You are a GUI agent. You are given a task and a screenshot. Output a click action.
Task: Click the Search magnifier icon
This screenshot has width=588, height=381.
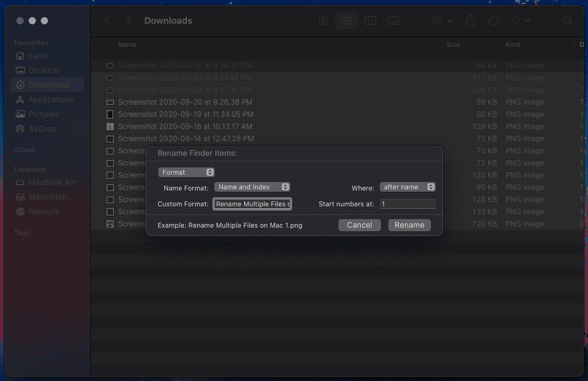[x=567, y=21]
